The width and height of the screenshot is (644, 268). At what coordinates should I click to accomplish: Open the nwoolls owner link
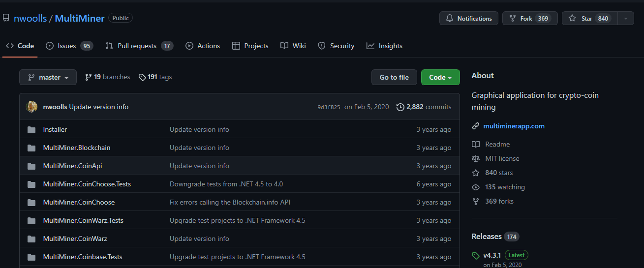point(31,18)
